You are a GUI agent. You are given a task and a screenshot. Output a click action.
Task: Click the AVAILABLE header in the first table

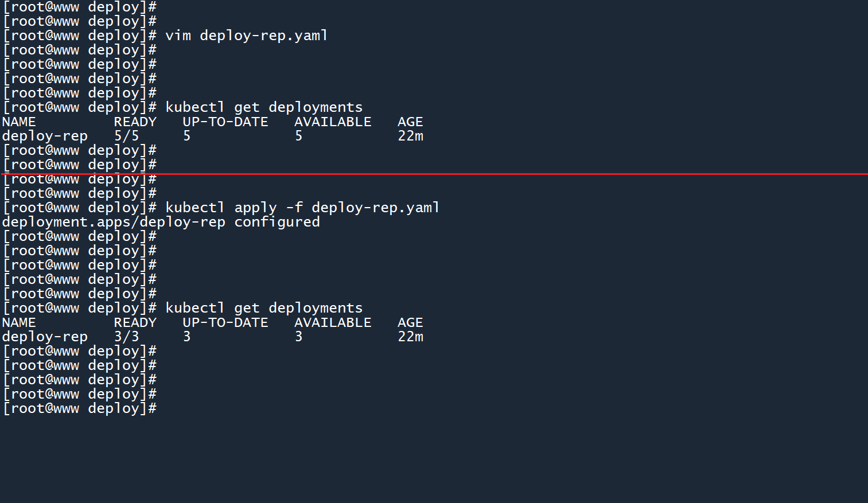coord(333,122)
